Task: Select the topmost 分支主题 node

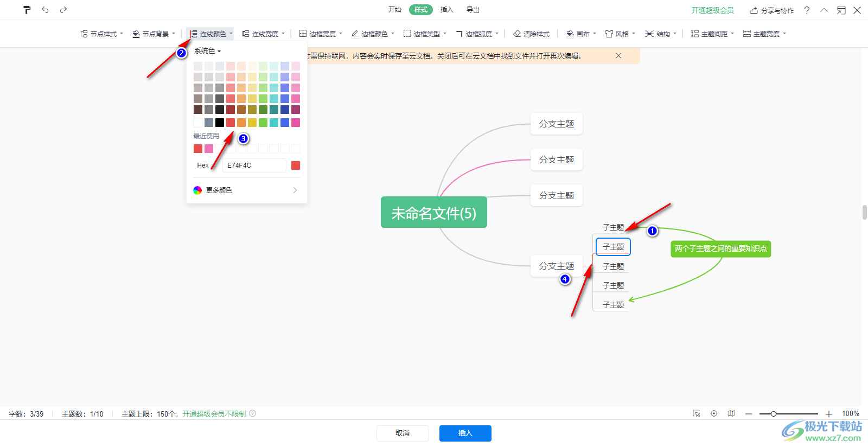Action: (557, 124)
